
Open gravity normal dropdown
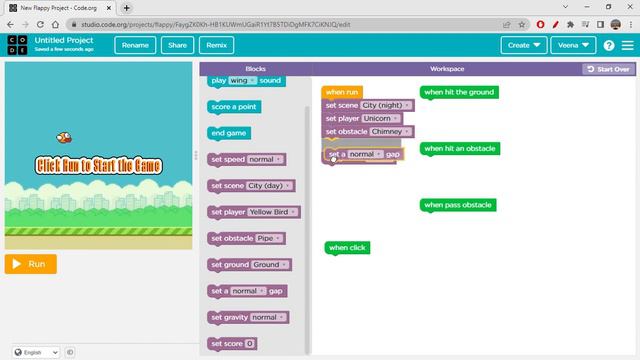pos(268,317)
